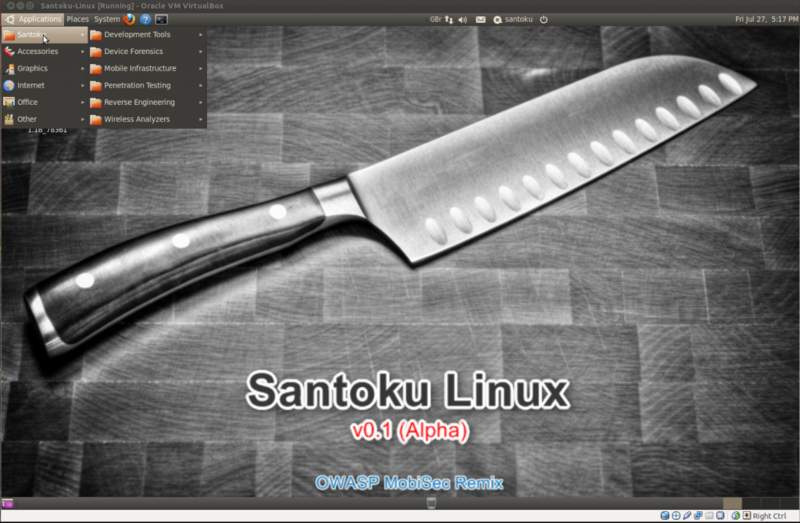Click the VirtualBox display status icon
This screenshot has height=523, width=800.
[720, 515]
